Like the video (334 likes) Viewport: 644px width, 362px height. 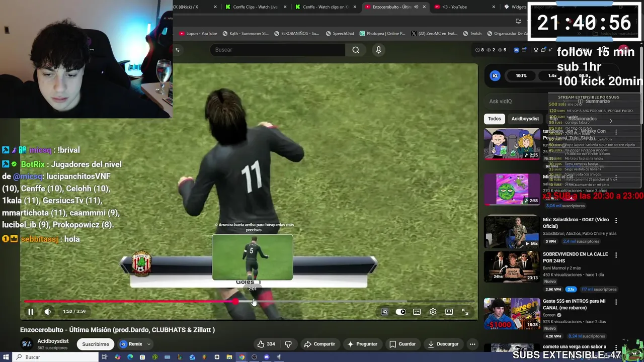point(266,344)
